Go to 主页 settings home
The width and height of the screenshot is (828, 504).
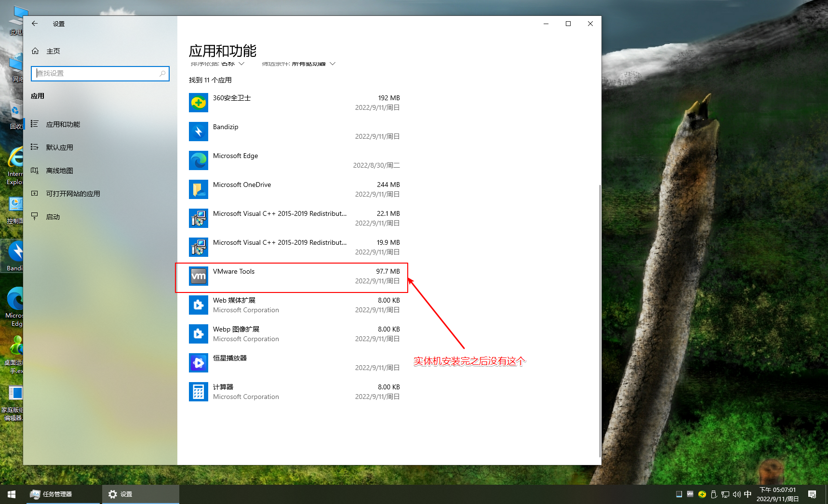[53, 51]
